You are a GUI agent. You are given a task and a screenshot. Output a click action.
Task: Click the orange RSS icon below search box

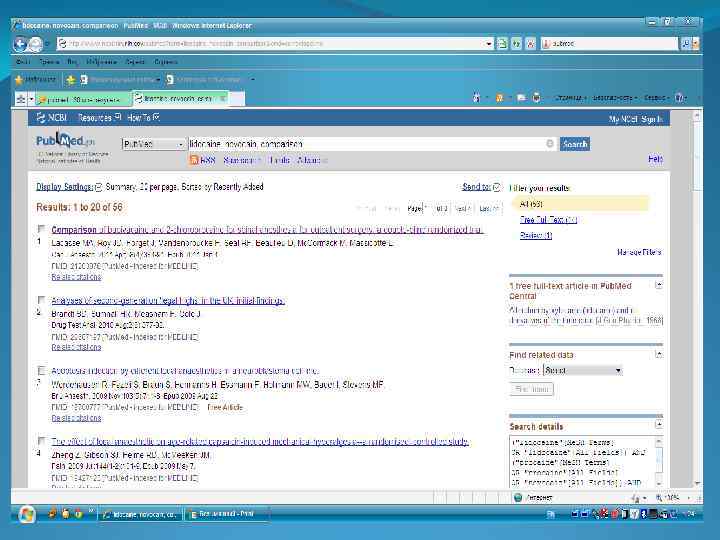[194, 160]
